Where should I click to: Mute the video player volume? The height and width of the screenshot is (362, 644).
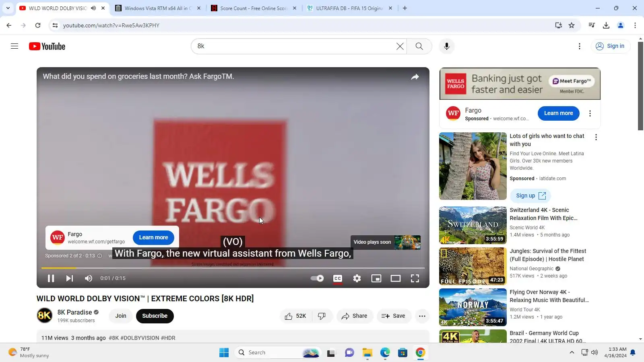89,278
